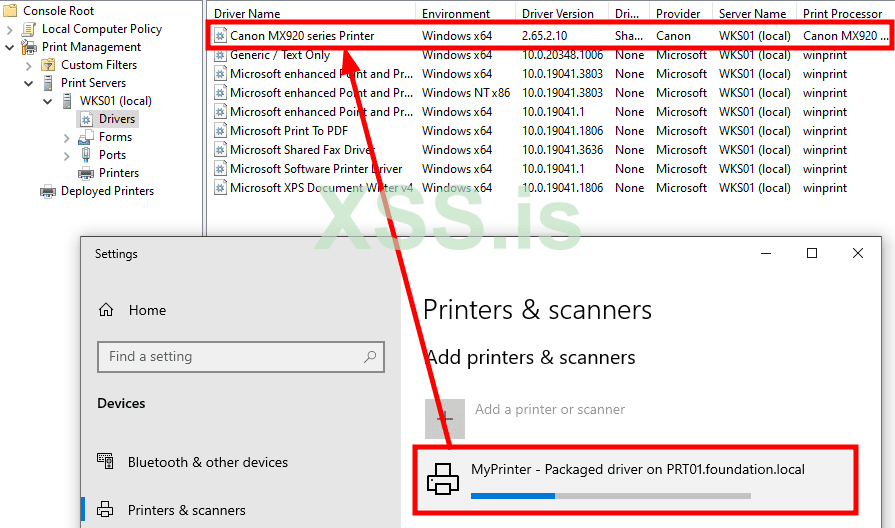Click the 10.0.19041.3636 version cell
This screenshot has height=528, width=895.
[562, 150]
